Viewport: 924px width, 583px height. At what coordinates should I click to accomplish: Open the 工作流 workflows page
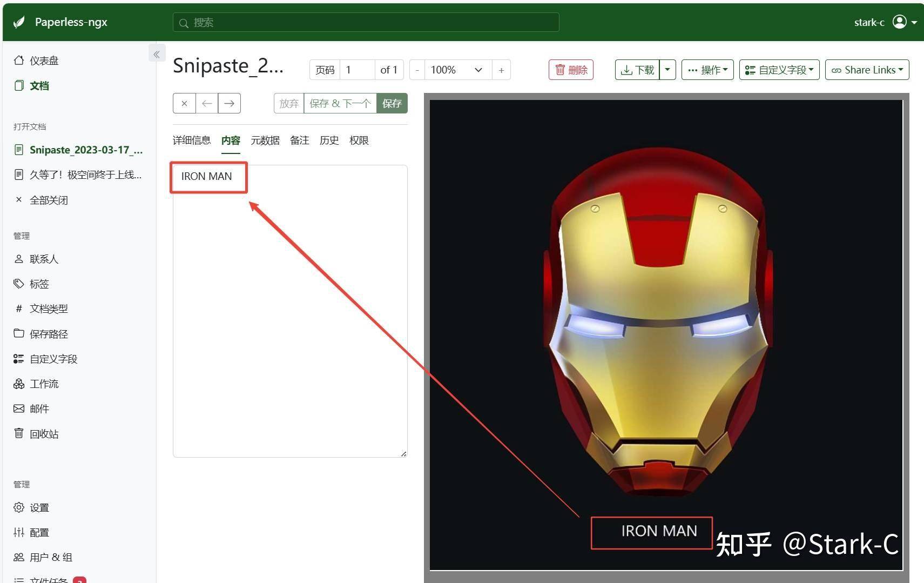click(x=37, y=384)
